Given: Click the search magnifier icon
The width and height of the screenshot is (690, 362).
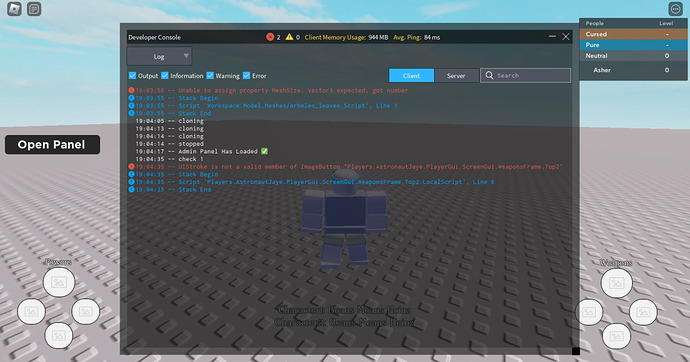Looking at the screenshot, I should pos(489,76).
